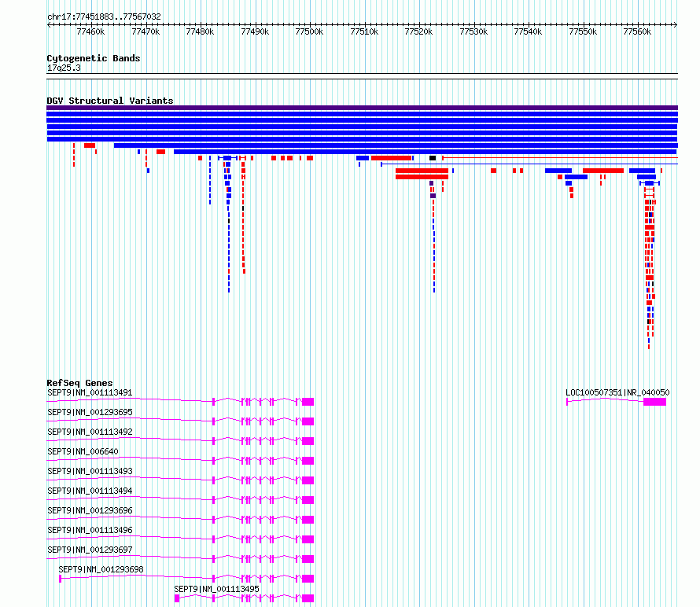
Task: Click the first exon of SEPT9 NM_001113495
Action: pyautogui.click(x=177, y=598)
